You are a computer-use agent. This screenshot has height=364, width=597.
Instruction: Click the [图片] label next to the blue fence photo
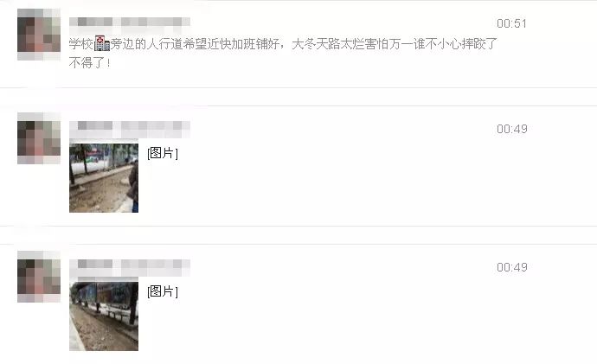[163, 291]
